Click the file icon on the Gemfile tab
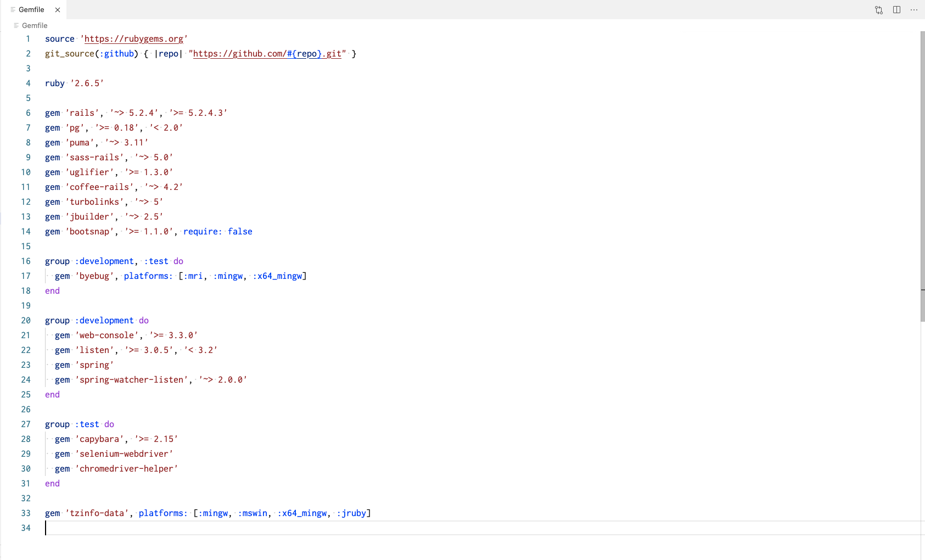Viewport: 925px width, 560px height. [x=13, y=10]
